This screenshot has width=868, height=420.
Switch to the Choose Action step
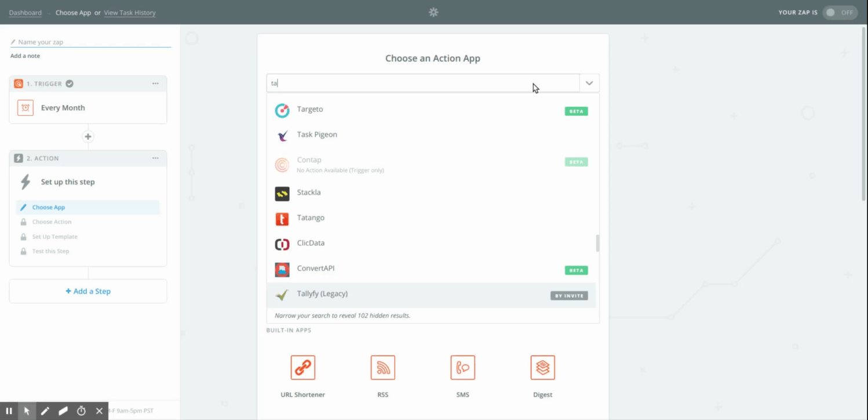coord(52,222)
